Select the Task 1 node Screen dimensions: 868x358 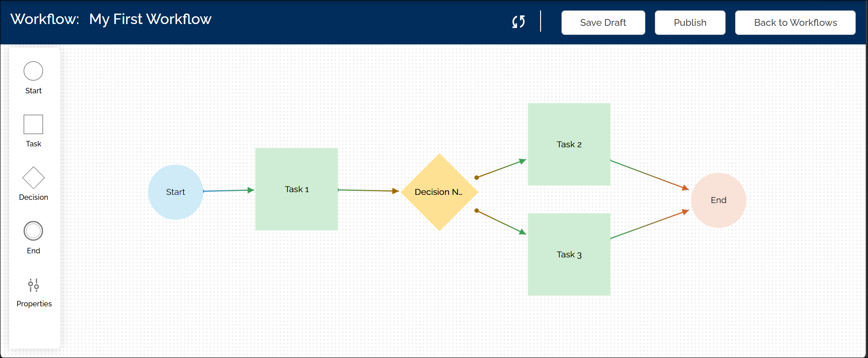297,189
